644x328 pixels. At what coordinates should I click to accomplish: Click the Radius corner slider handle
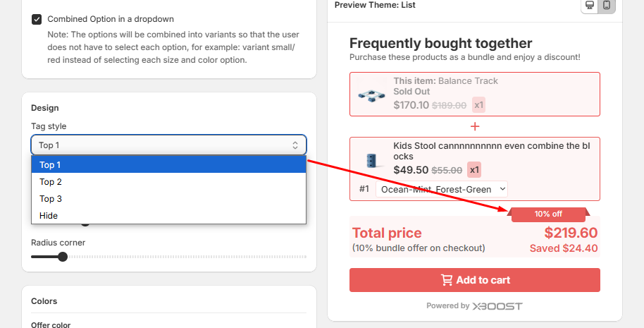62,257
